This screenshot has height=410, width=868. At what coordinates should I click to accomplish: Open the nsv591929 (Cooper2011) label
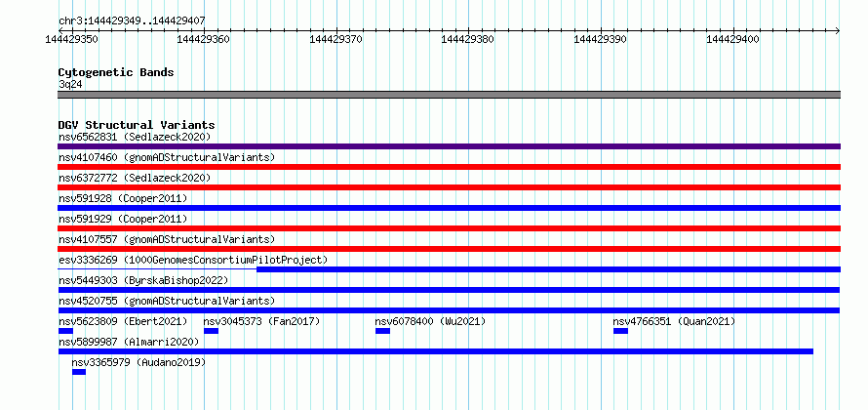(123, 219)
